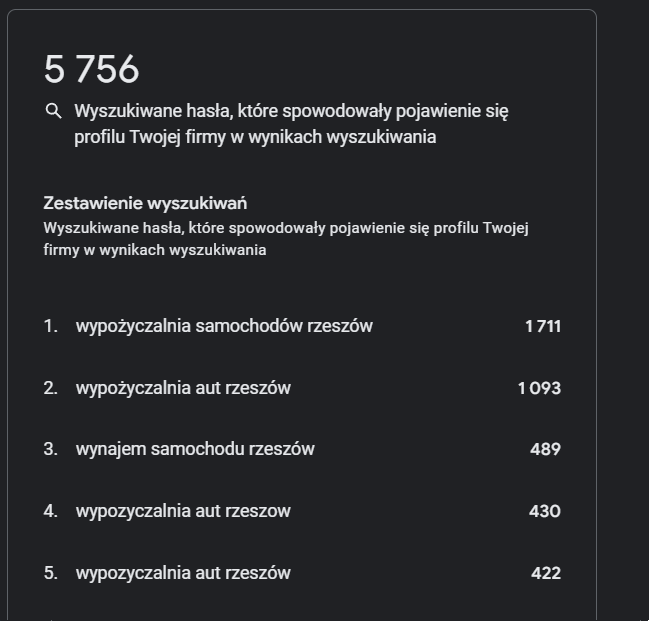649x628 pixels.
Task: Click the 430 searches count
Action: click(545, 511)
